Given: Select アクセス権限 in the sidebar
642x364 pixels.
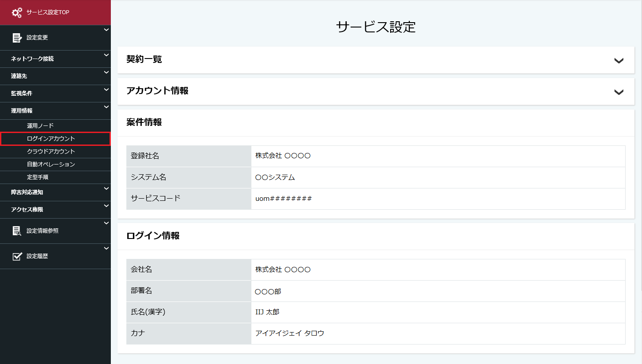Looking at the screenshot, I should [55, 210].
